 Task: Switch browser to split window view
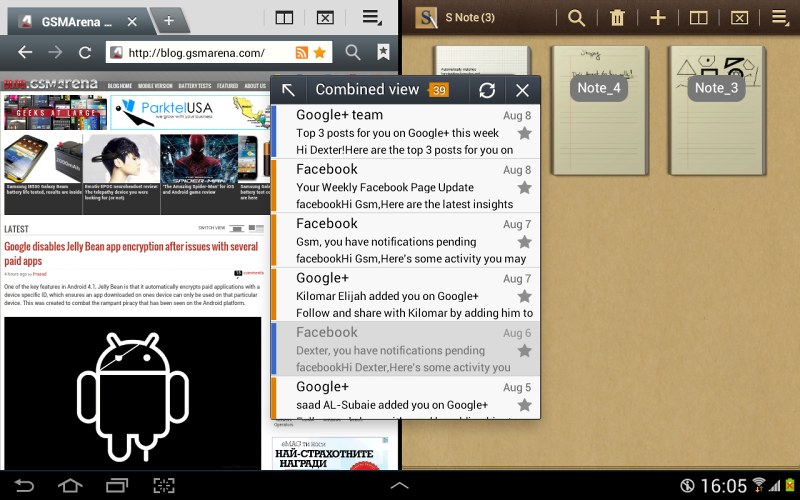click(x=284, y=18)
